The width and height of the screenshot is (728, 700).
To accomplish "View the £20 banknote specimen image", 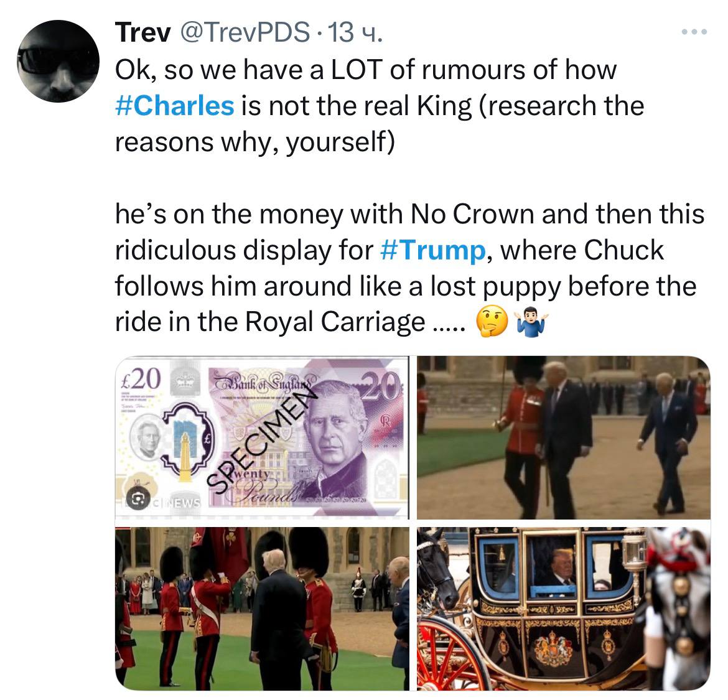I will click(x=262, y=437).
